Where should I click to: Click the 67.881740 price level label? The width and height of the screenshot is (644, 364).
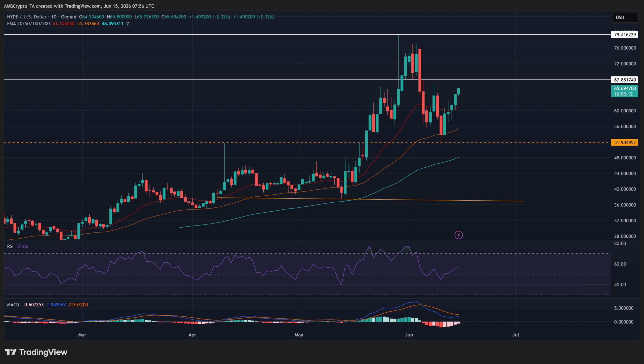pos(625,80)
